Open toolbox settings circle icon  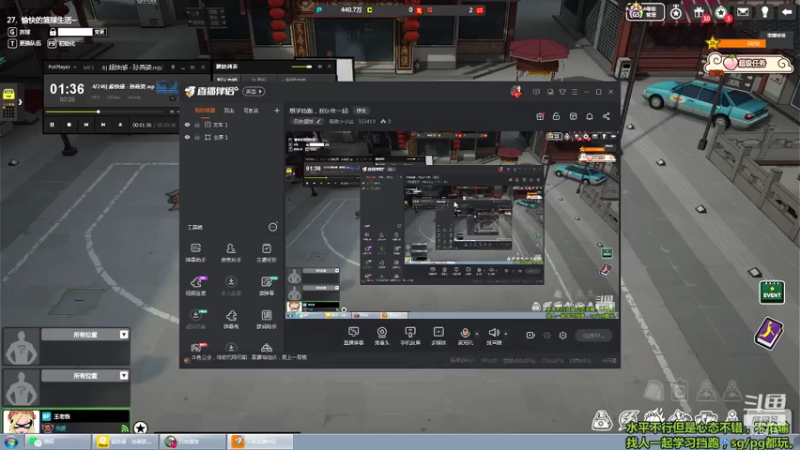pos(273,227)
